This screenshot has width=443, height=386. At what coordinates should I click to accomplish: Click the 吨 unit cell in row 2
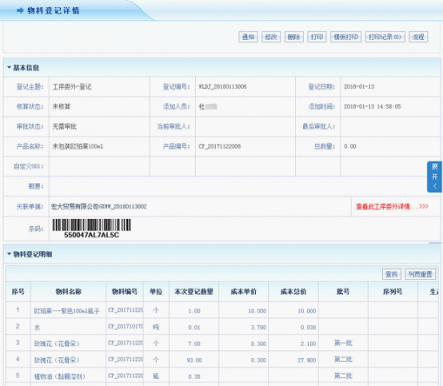(x=156, y=327)
